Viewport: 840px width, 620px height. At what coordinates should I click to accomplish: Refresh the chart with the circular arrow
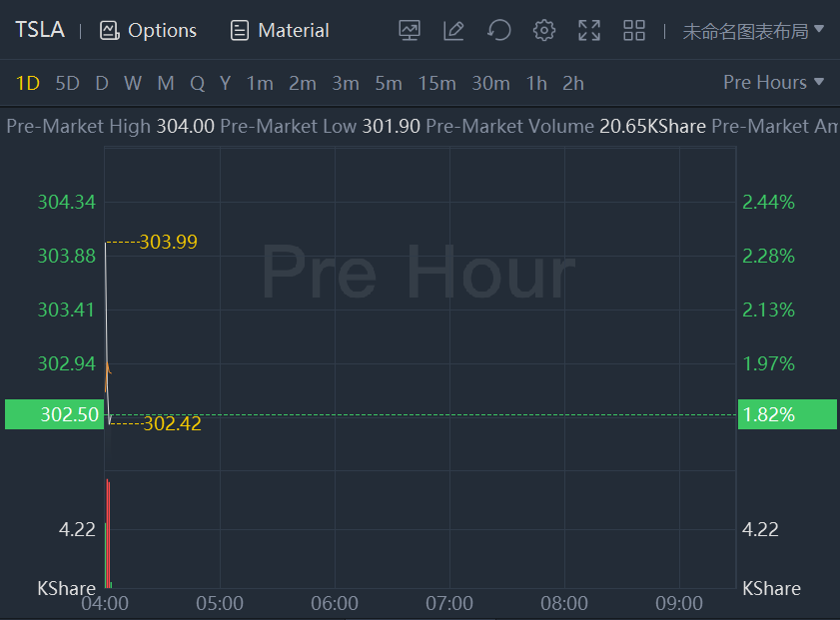[498, 30]
